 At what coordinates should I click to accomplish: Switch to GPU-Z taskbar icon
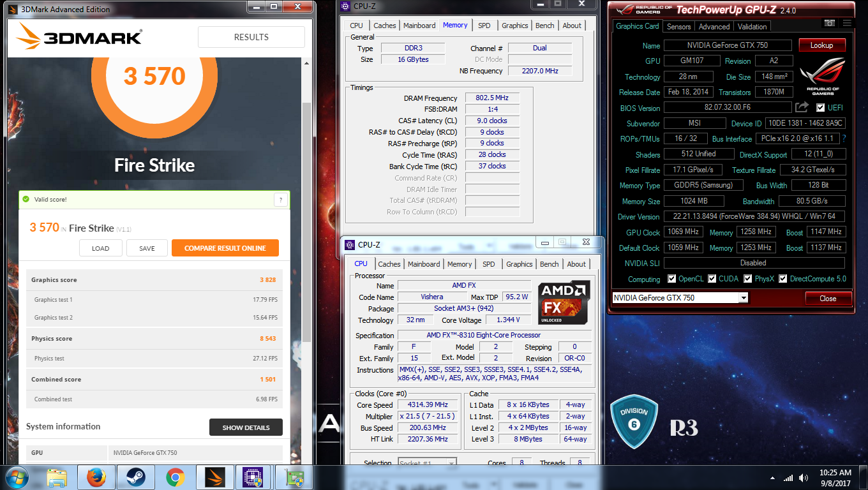(294, 477)
